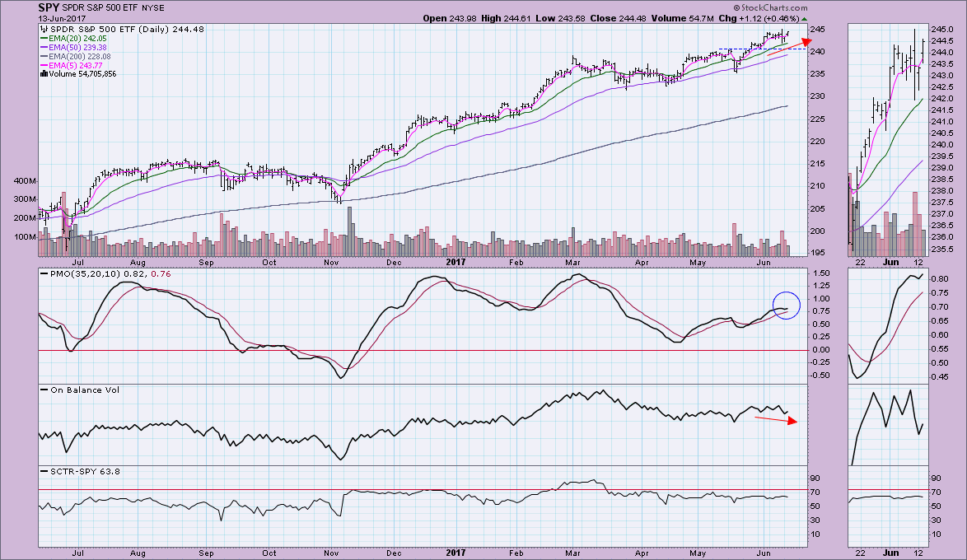Click the SPY ticker symbol heading
This screenshot has width=967, height=560.
49,7
